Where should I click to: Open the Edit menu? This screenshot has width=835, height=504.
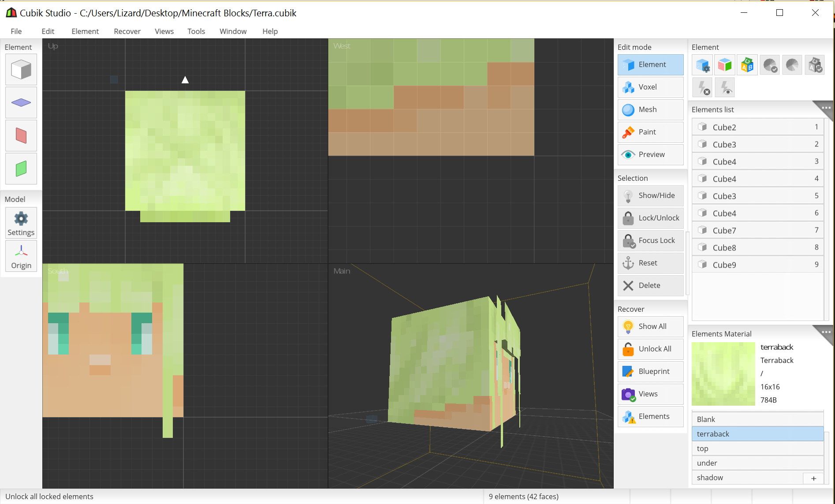[48, 31]
